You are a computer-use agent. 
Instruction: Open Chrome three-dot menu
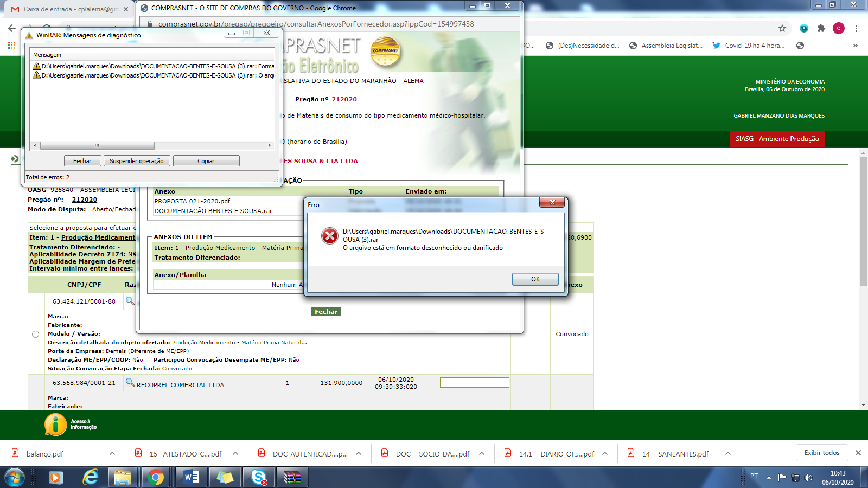click(x=856, y=28)
